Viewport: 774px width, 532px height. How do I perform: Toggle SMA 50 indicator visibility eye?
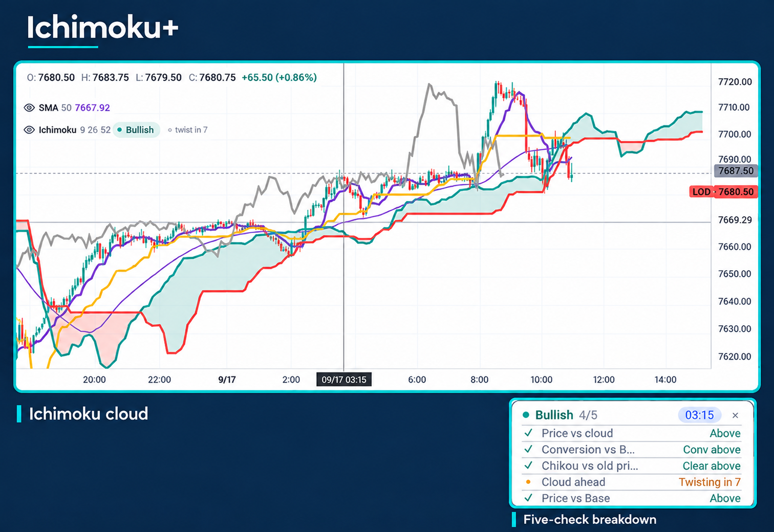(x=29, y=108)
